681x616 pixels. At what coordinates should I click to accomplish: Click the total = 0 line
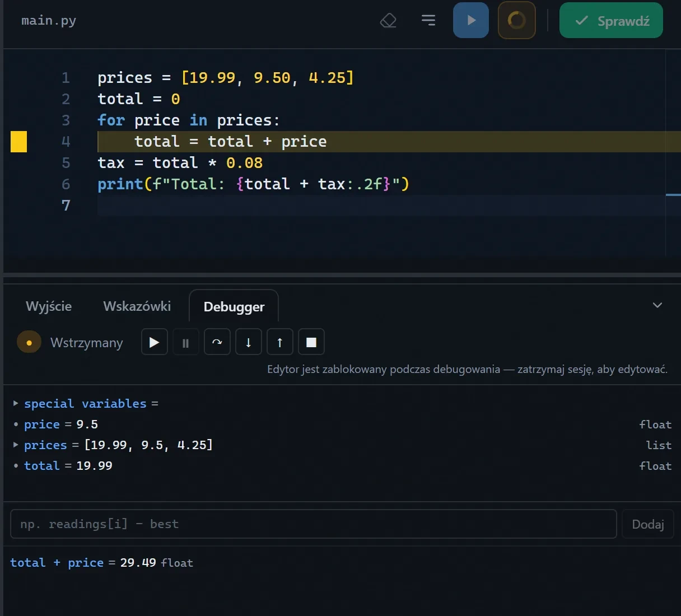[139, 99]
